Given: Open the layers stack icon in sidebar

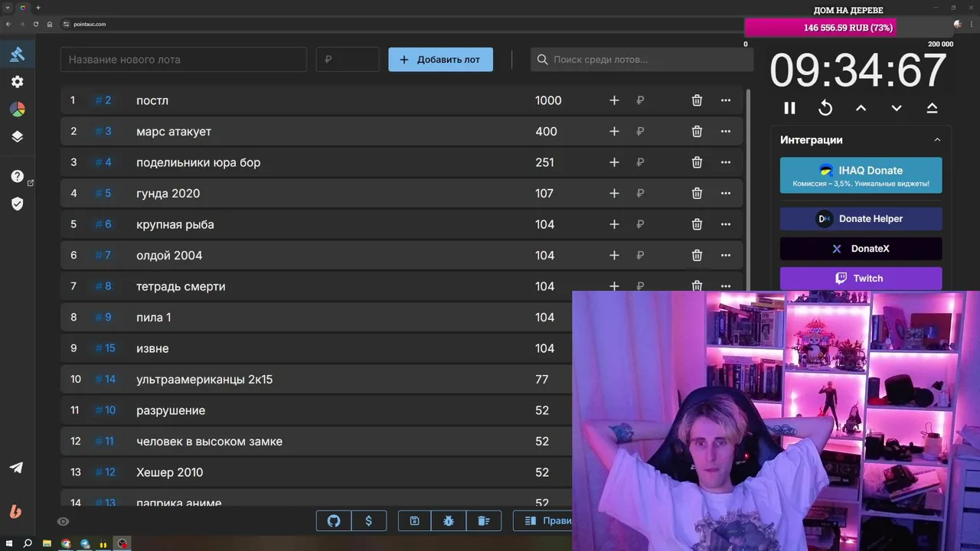Looking at the screenshot, I should [x=17, y=137].
